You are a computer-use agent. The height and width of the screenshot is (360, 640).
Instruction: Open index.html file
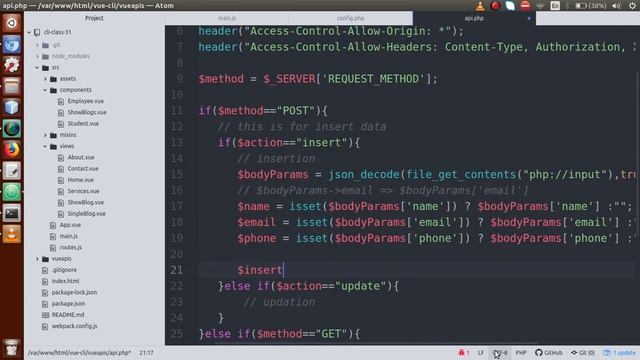tap(65, 281)
